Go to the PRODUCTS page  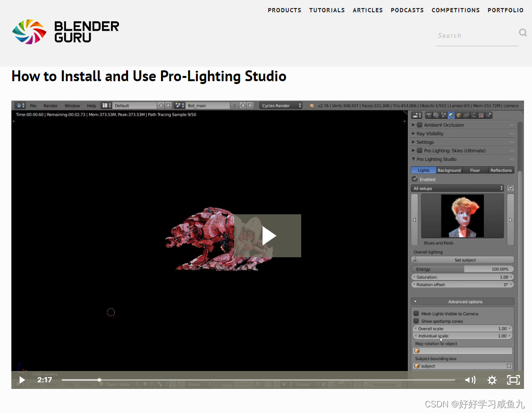(284, 10)
